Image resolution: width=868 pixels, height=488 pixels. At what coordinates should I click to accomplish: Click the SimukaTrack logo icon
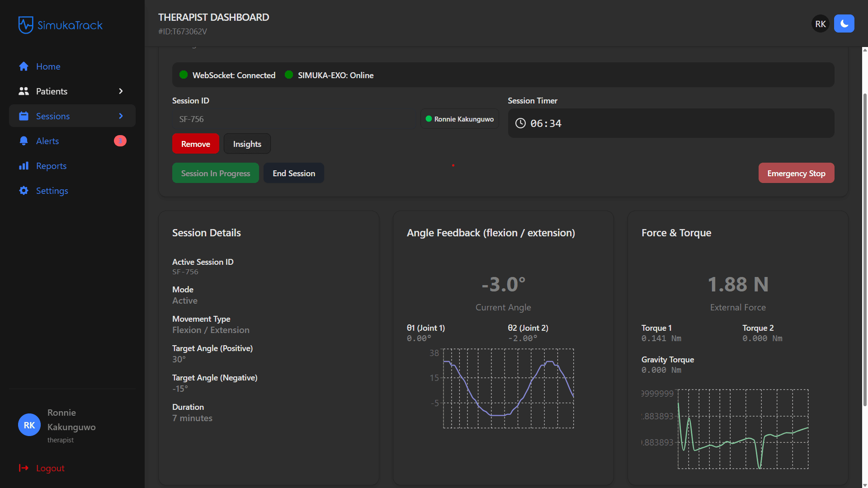(25, 25)
